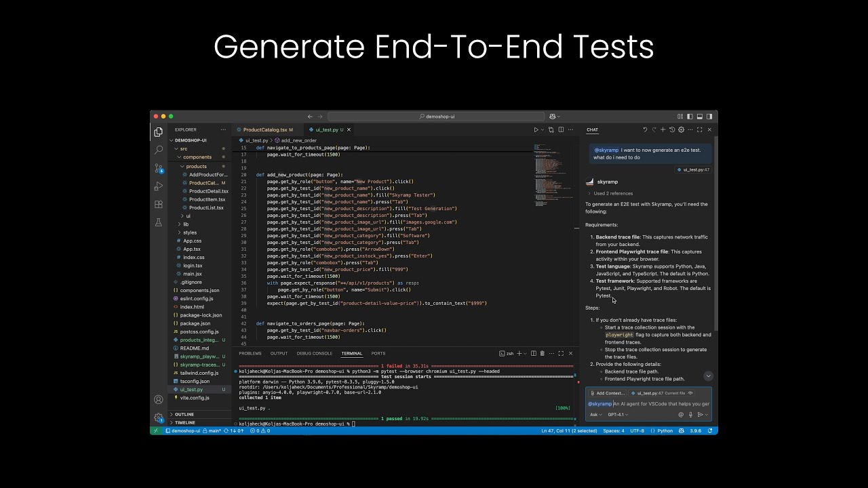Open the Testing flask view
This screenshot has height=488, width=868.
click(x=158, y=222)
